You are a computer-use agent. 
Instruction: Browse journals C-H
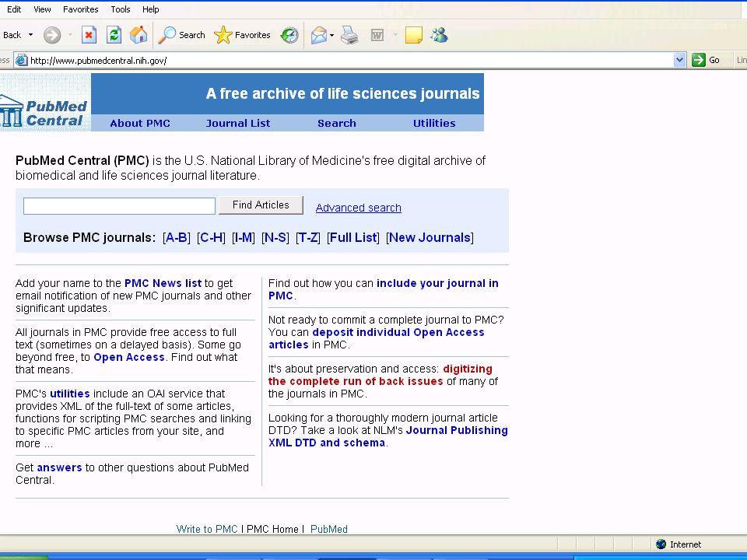211,237
